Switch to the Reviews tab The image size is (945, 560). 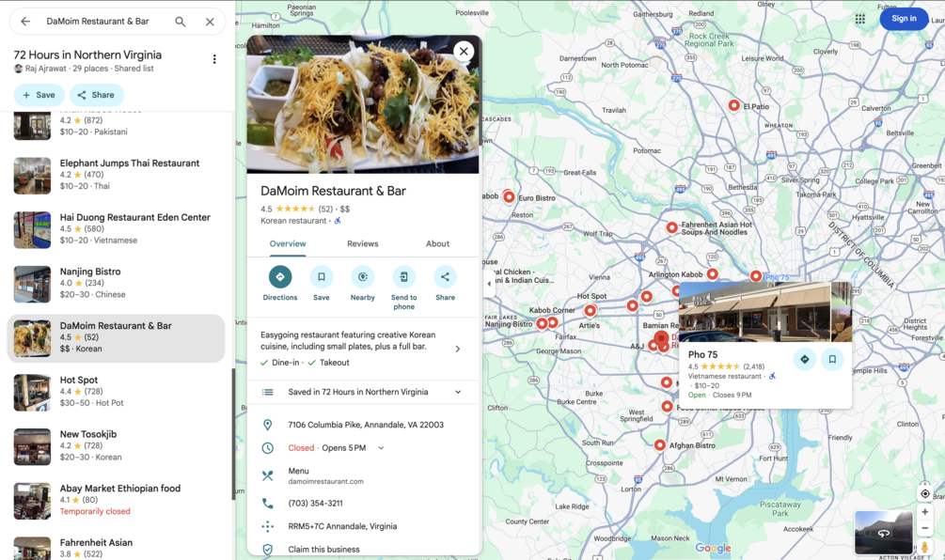(x=363, y=244)
